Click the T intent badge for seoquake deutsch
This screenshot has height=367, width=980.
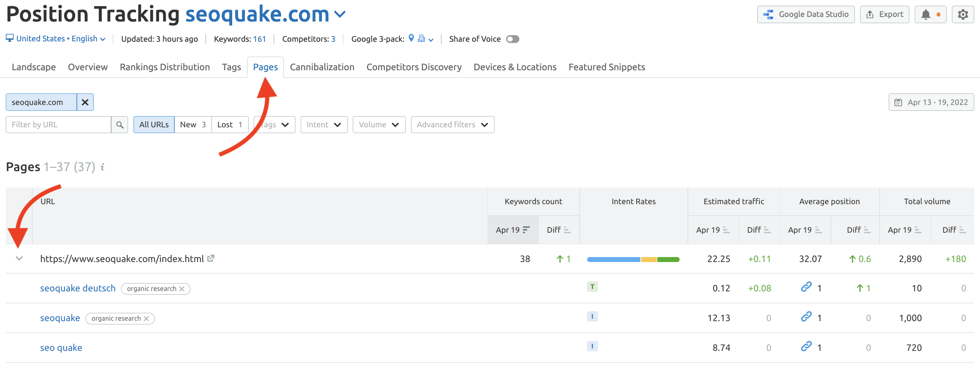tap(592, 286)
